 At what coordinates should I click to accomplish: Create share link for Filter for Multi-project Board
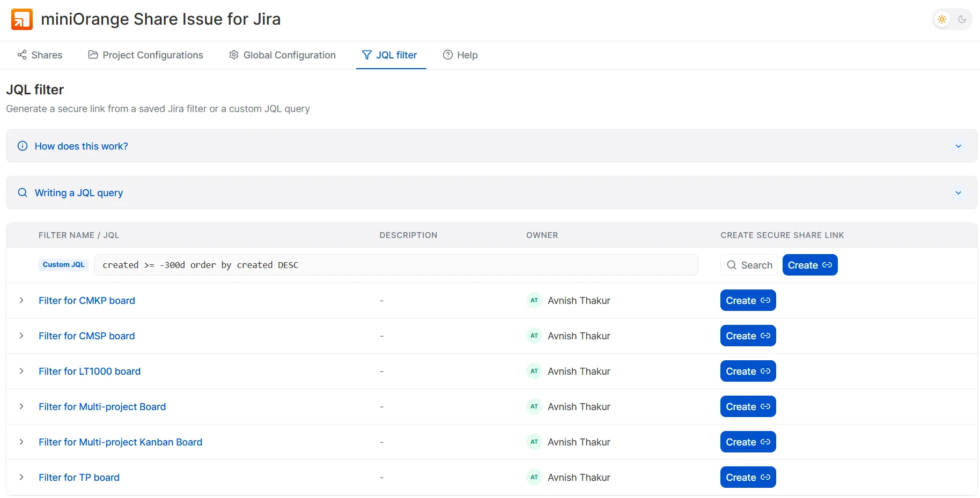click(748, 407)
